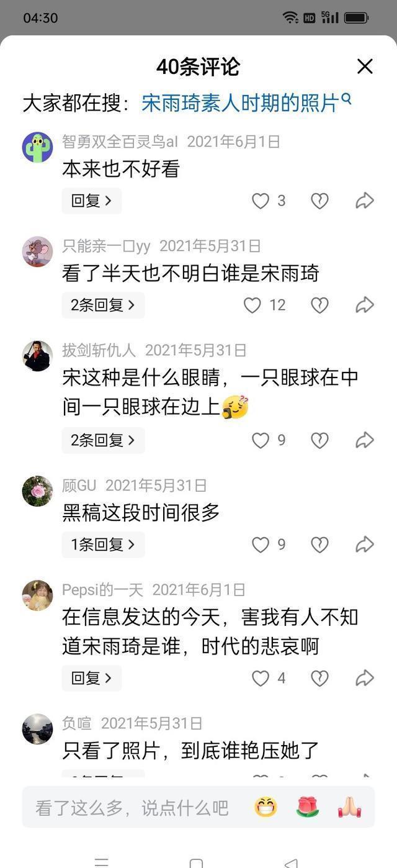The width and height of the screenshot is (397, 868).
Task: Share Pepsi的一天's comment
Action: (365, 678)
